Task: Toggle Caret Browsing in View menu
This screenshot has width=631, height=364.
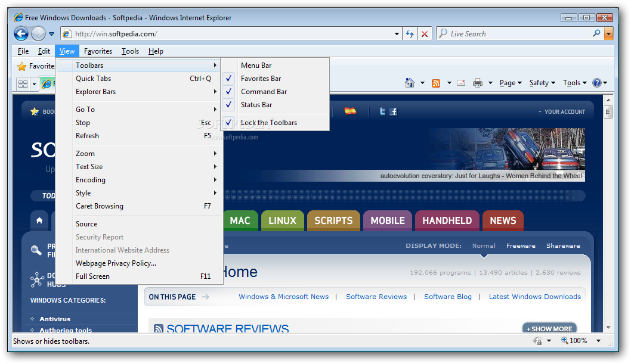Action: tap(139, 206)
